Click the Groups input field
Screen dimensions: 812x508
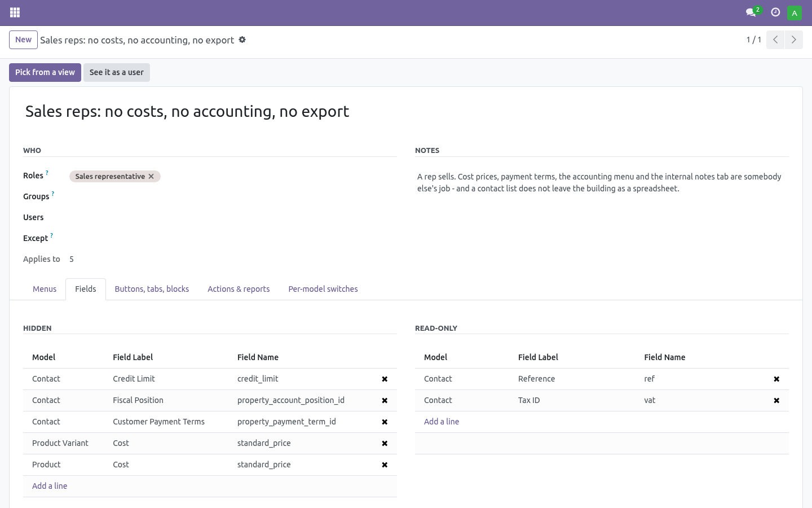coord(233,197)
